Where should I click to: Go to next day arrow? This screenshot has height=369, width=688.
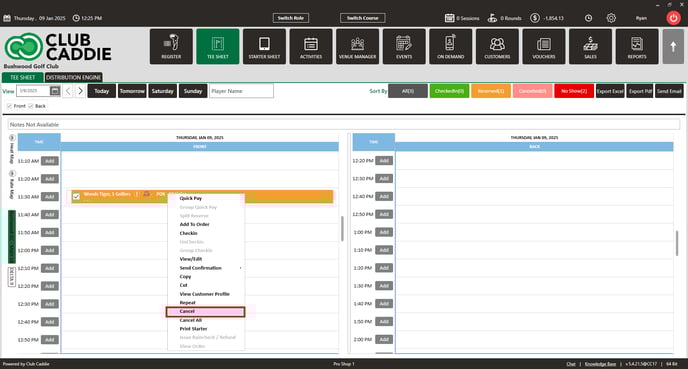[x=80, y=91]
